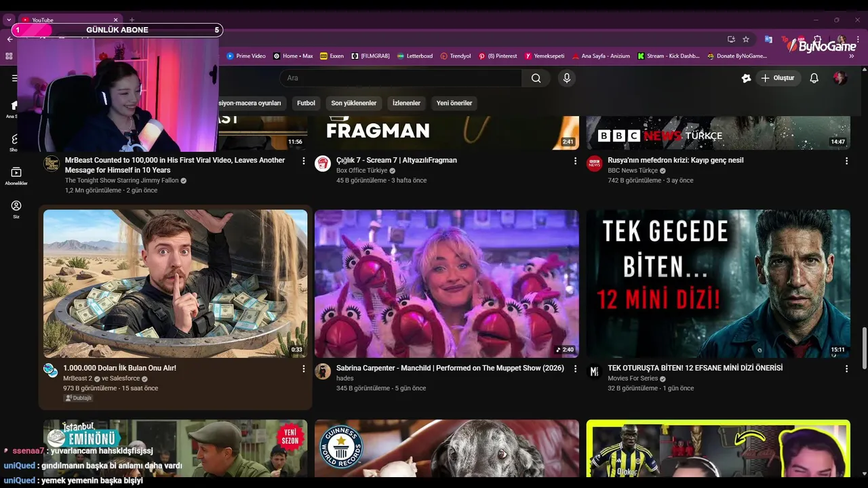Open the Letterboxd bookmark
The width and height of the screenshot is (868, 488).
415,56
